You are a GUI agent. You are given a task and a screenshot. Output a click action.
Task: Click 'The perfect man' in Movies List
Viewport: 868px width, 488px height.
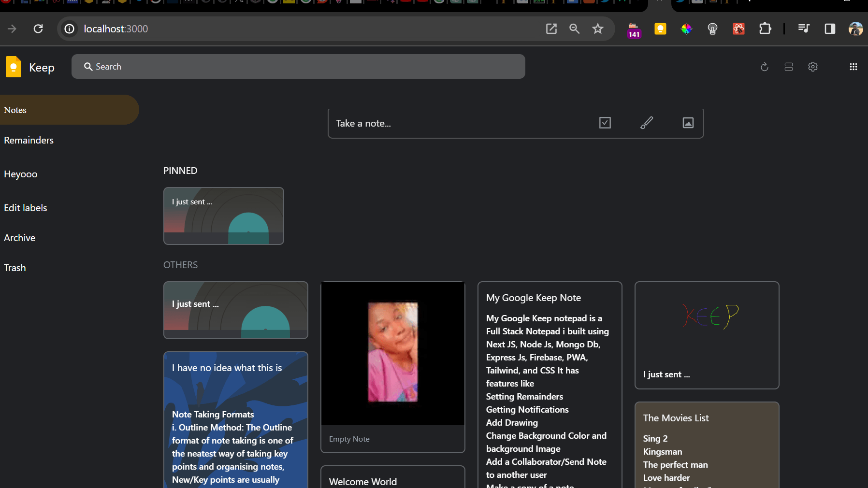(675, 465)
